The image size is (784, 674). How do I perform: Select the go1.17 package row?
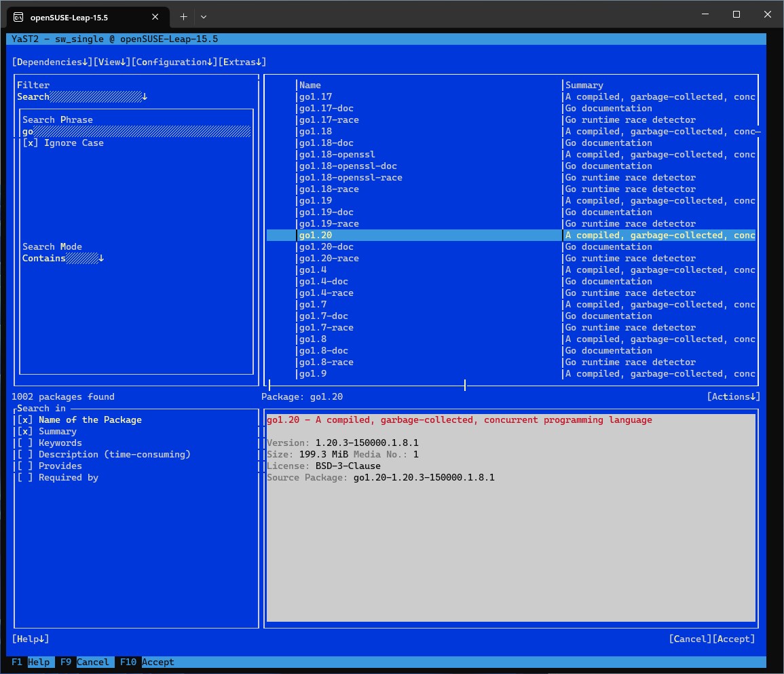tap(511, 97)
